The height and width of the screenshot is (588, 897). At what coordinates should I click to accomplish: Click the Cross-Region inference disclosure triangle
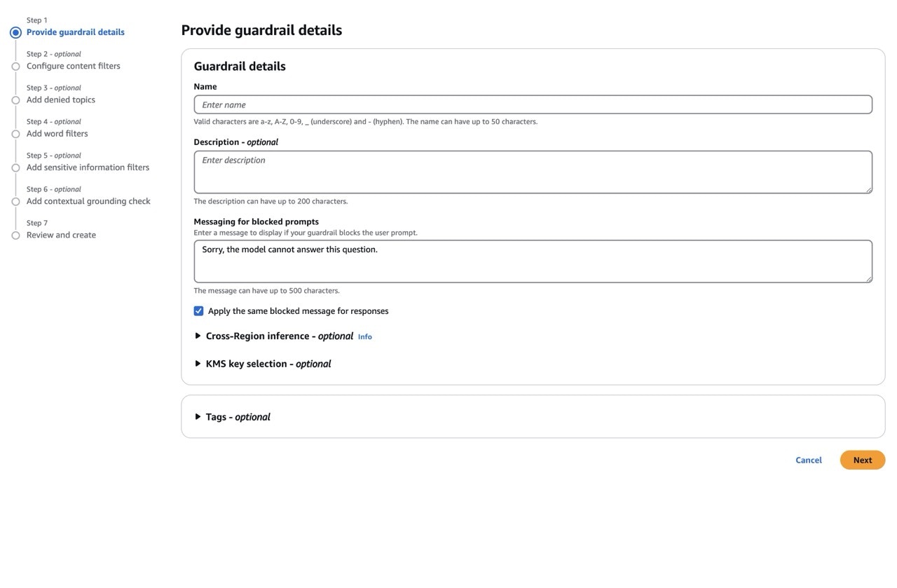pyautogui.click(x=198, y=336)
